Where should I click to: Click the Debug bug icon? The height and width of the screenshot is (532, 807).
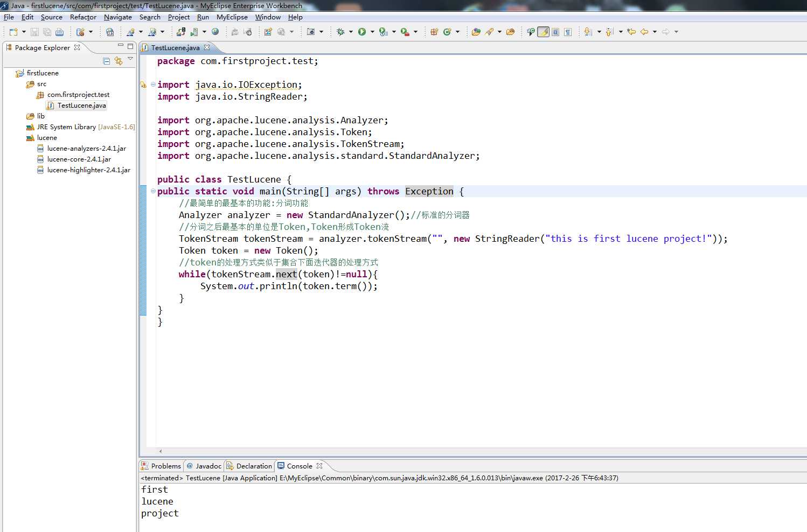pos(340,32)
